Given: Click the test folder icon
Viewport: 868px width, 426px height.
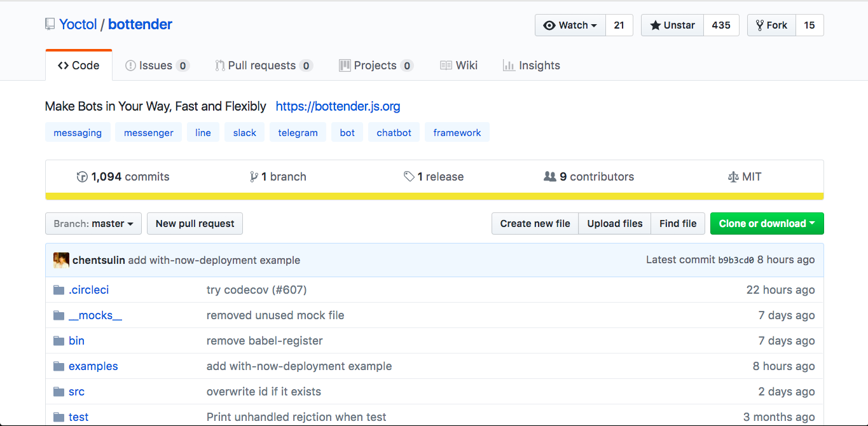Looking at the screenshot, I should click(59, 417).
